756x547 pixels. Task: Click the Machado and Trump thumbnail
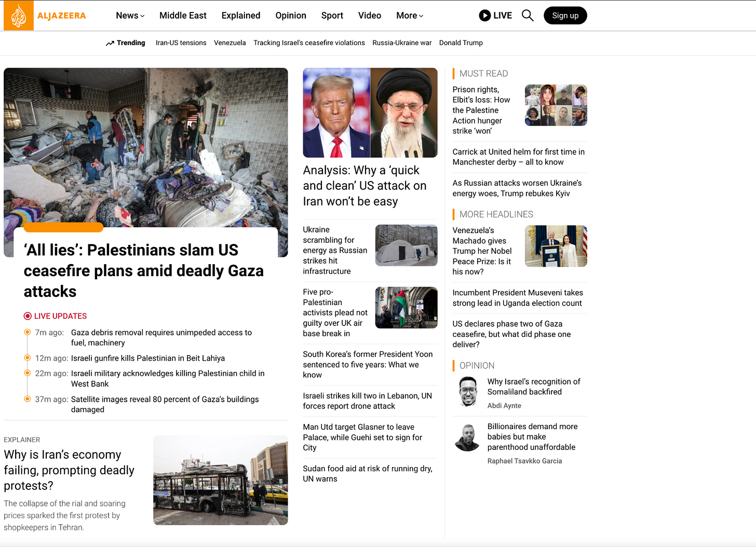[x=556, y=246]
